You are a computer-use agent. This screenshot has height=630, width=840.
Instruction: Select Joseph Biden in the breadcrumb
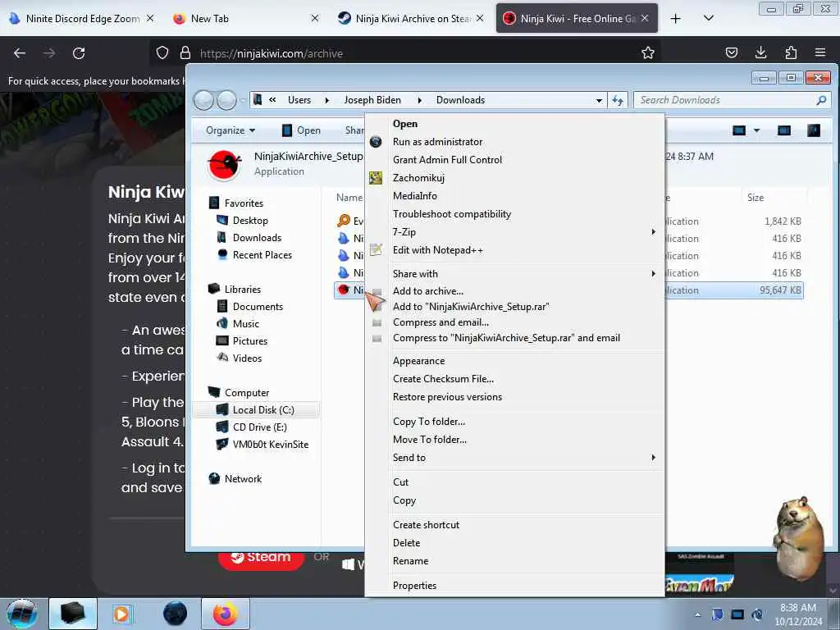pos(372,100)
